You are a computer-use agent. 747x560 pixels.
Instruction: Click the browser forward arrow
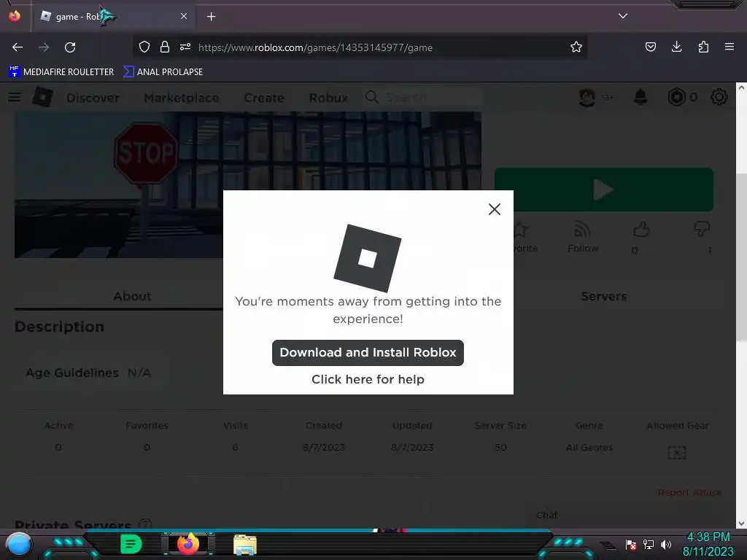pyautogui.click(x=44, y=47)
